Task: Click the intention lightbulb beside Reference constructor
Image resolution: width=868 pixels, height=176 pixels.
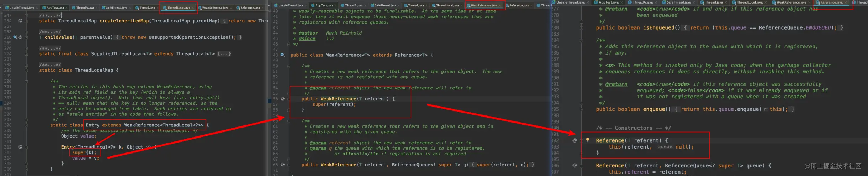Action: tap(588, 140)
